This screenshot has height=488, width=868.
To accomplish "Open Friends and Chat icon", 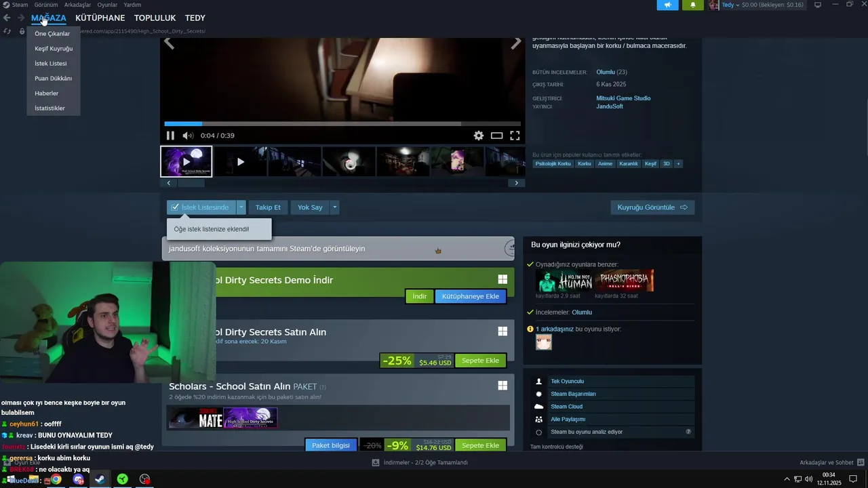I will tap(861, 462).
